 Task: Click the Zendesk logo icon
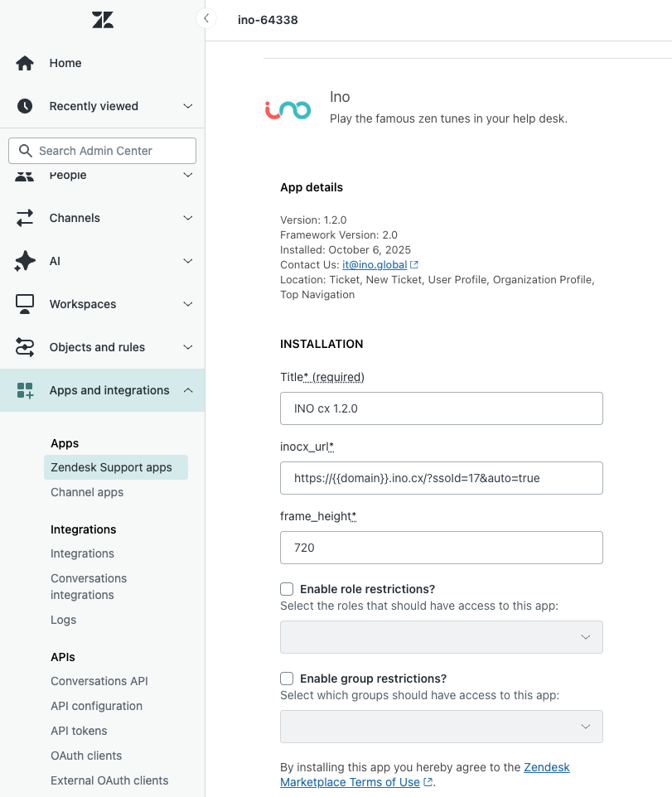pyautogui.click(x=103, y=20)
